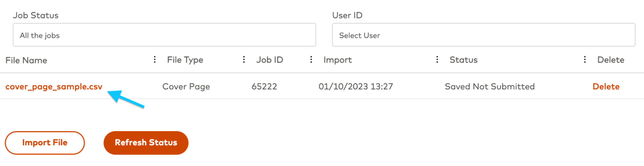This screenshot has width=644, height=166.
Task: Click the Refresh Status button
Action: click(x=146, y=143)
